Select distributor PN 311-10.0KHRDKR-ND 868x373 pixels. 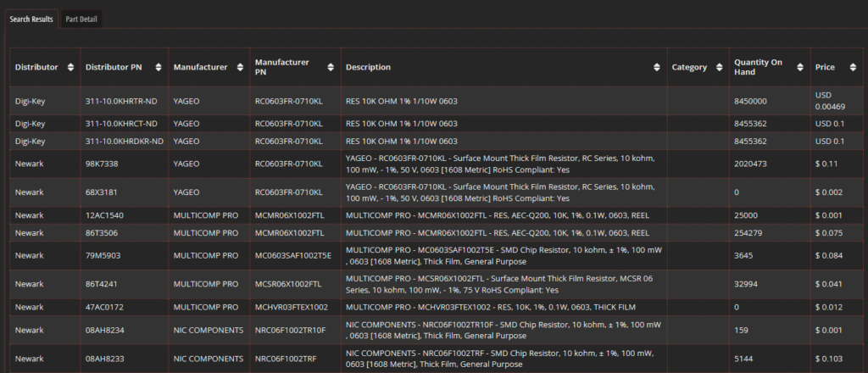125,141
